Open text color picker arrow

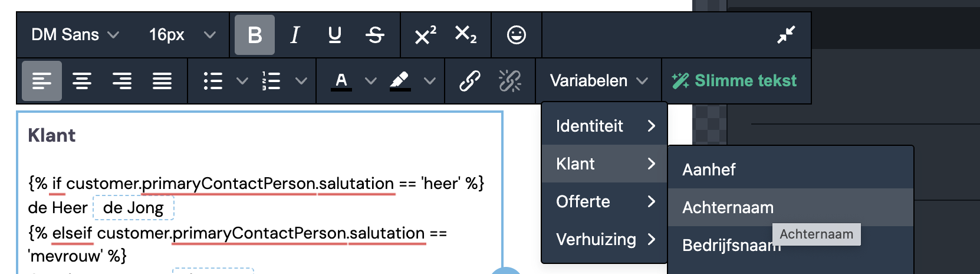(x=371, y=81)
